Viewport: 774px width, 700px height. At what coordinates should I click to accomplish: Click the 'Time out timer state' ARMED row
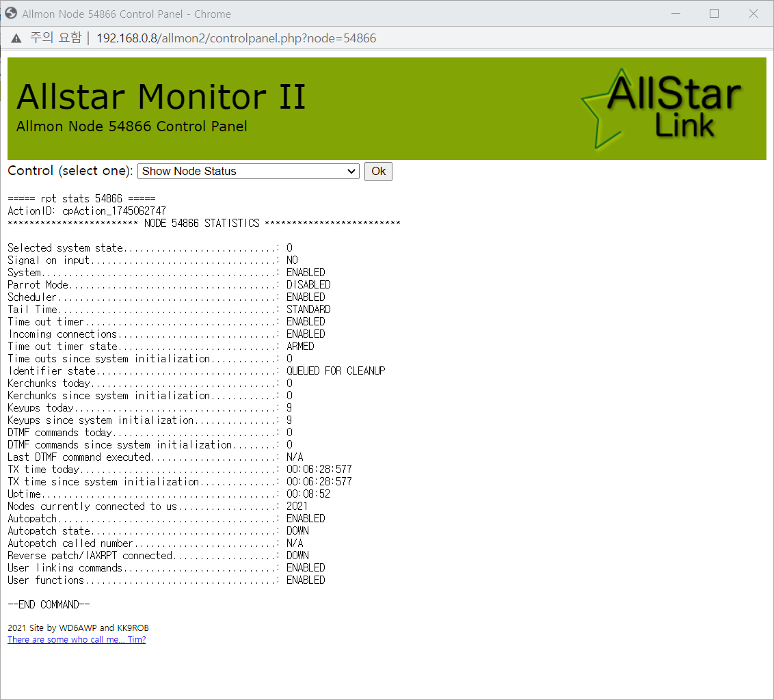tap(161, 347)
